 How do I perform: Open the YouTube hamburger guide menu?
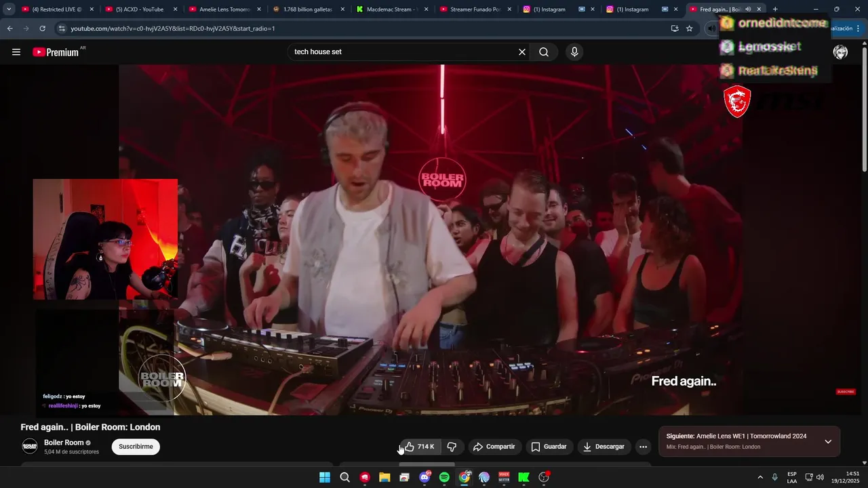pos(16,52)
